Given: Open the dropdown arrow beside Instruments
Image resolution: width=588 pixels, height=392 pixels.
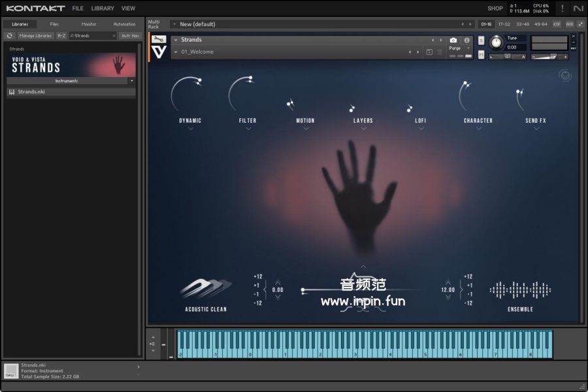Looking at the screenshot, I should 132,81.
